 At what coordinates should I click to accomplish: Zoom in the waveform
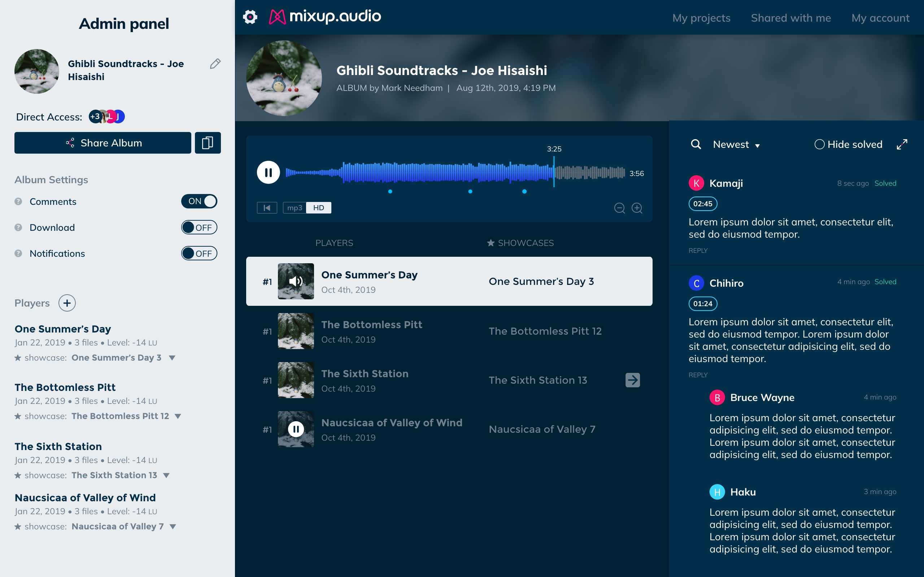tap(637, 208)
